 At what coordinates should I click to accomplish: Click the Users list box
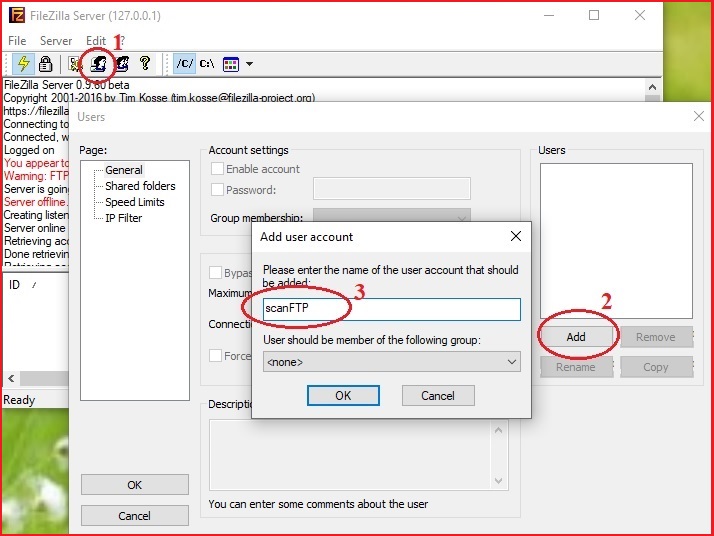pyautogui.click(x=616, y=241)
